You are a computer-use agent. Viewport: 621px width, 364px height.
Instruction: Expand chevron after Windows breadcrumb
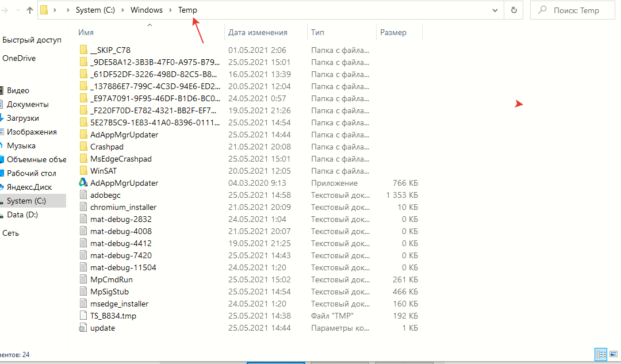click(170, 10)
